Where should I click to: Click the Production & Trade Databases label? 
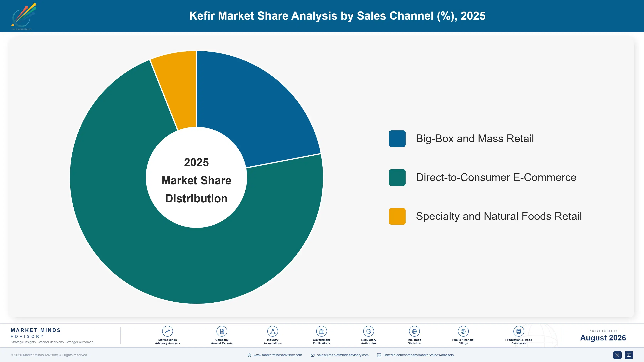(x=518, y=342)
